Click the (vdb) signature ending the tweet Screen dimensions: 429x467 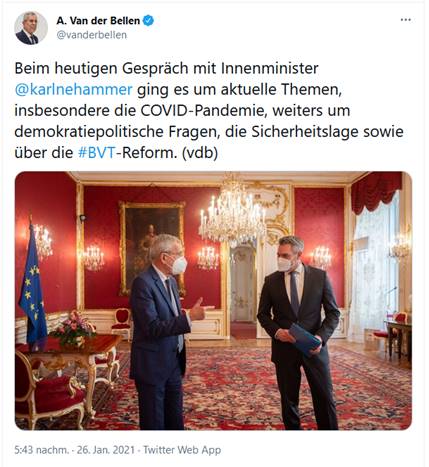pos(200,153)
